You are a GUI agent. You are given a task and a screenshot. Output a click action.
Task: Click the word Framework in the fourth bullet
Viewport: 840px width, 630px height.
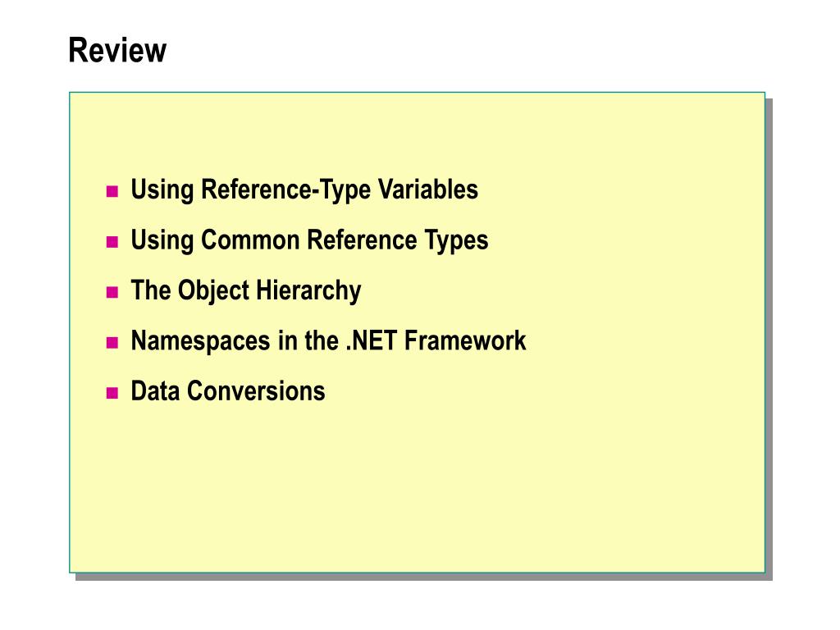point(465,340)
